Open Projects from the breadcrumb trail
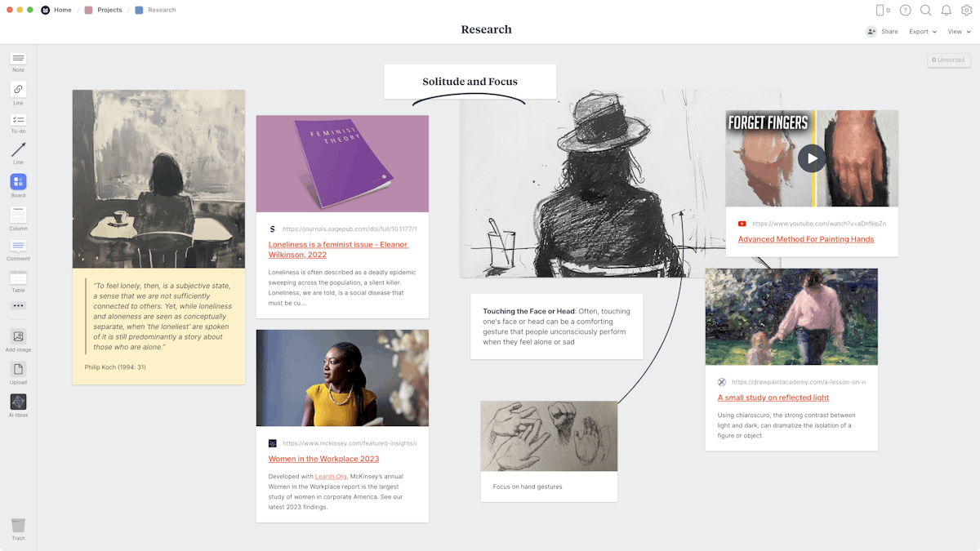Screen dimensions: 980x551 click(105, 10)
